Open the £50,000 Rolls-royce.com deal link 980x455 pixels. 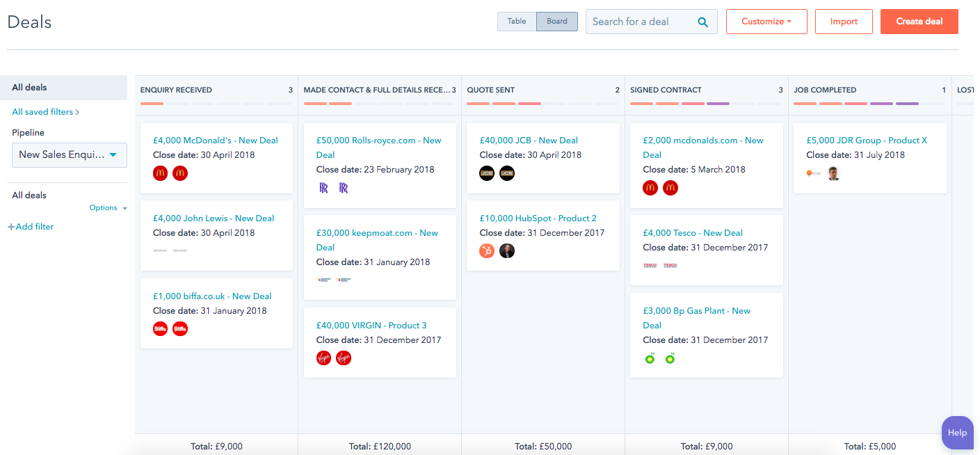(x=379, y=147)
